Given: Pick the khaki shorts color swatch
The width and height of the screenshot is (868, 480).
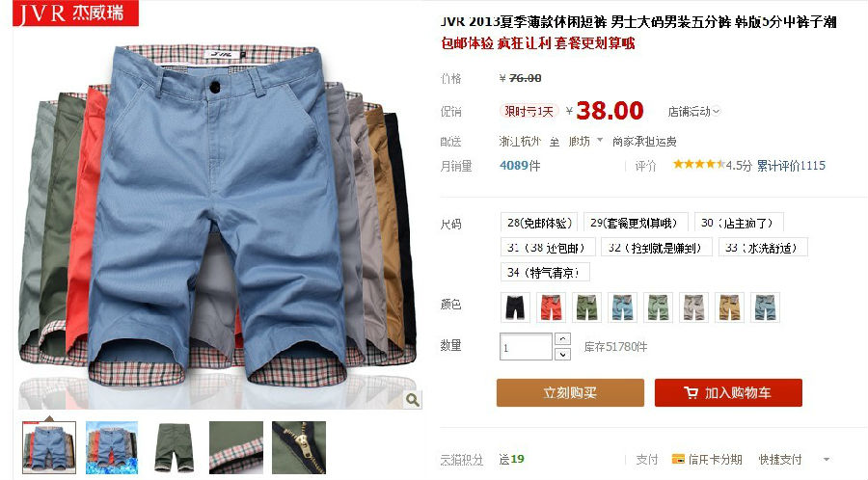Looking at the screenshot, I should pyautogui.click(x=730, y=307).
